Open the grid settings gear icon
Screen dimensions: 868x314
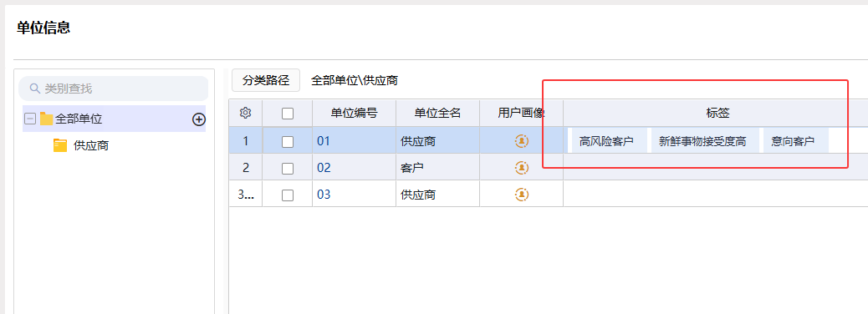tap(246, 113)
